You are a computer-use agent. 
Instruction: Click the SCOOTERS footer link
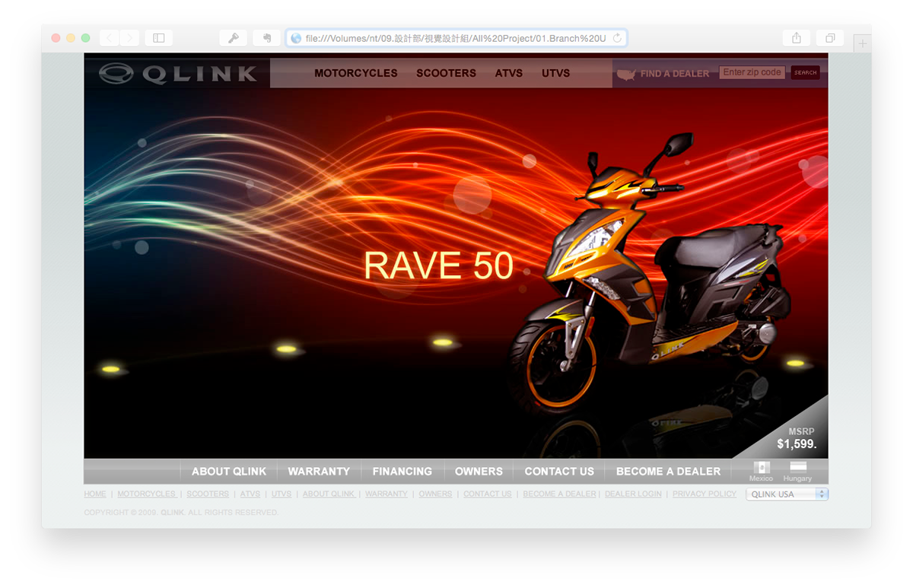click(208, 494)
